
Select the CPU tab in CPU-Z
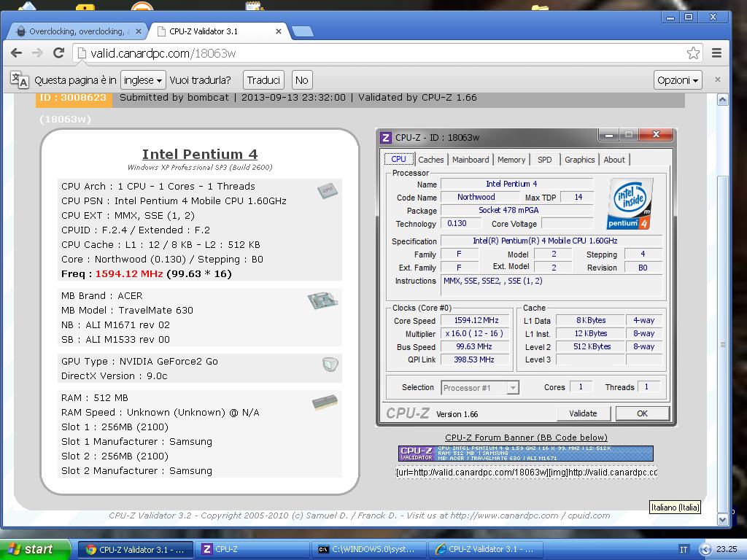click(399, 159)
